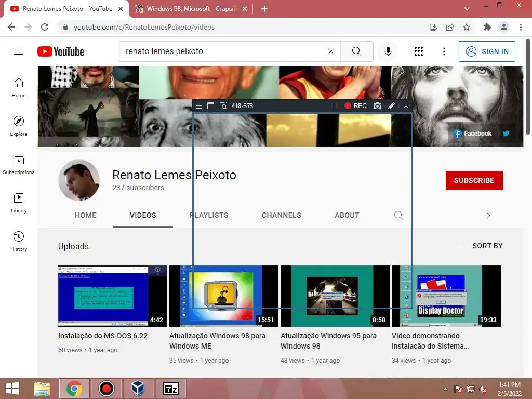
Task: Take a screenshot with the camera icon
Action: (x=377, y=106)
